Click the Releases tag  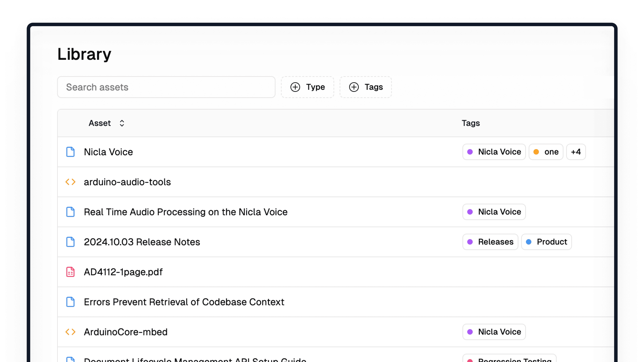(x=490, y=242)
